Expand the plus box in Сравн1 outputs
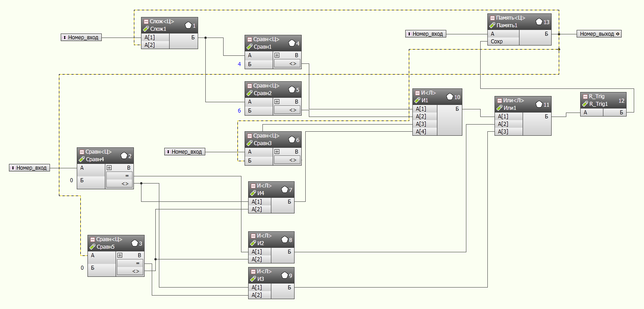The height and width of the screenshot is (309, 644). (x=277, y=55)
